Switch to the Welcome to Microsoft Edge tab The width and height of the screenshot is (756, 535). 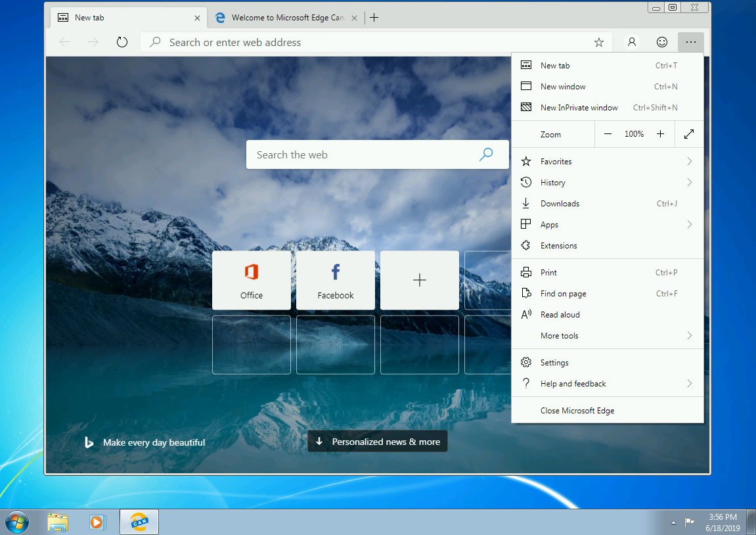pyautogui.click(x=282, y=18)
